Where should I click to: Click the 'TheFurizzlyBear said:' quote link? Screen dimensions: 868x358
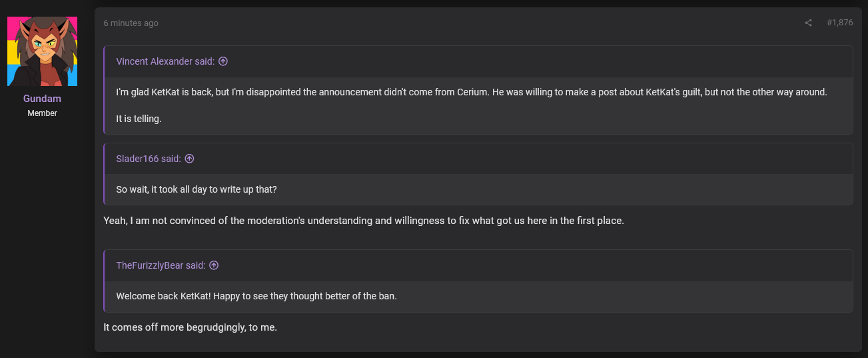(x=161, y=265)
